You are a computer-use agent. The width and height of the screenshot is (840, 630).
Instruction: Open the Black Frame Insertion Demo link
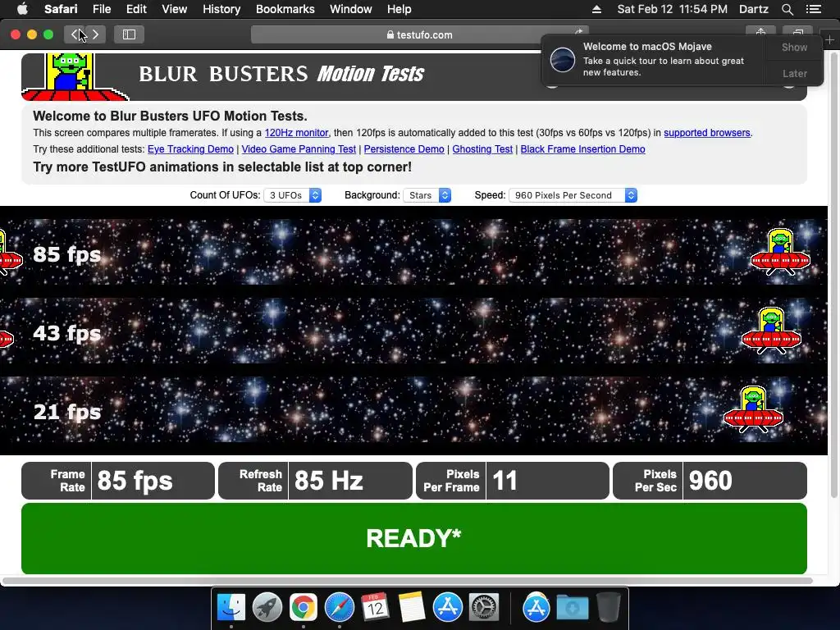582,149
